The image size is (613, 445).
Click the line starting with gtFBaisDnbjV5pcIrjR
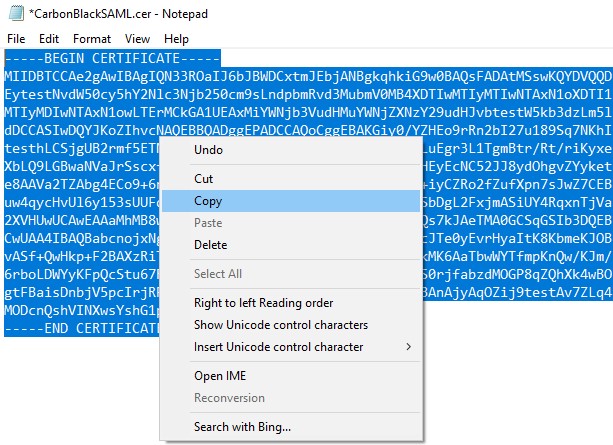[x=82, y=292]
